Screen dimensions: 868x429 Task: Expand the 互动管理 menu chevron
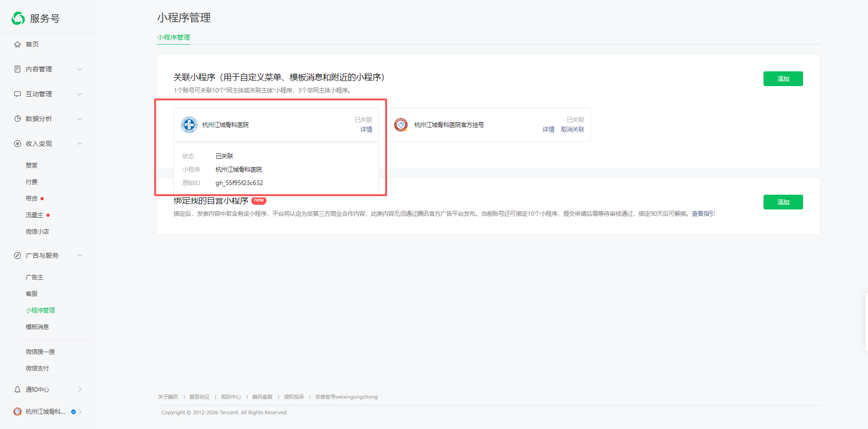point(80,94)
